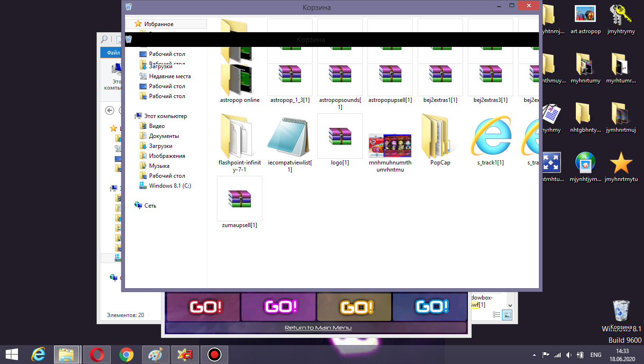Open Загрузки under Этот компьютер

click(156, 146)
